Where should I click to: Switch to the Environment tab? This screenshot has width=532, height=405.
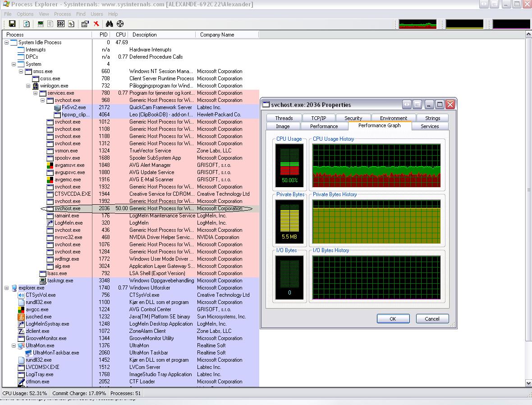(394, 118)
